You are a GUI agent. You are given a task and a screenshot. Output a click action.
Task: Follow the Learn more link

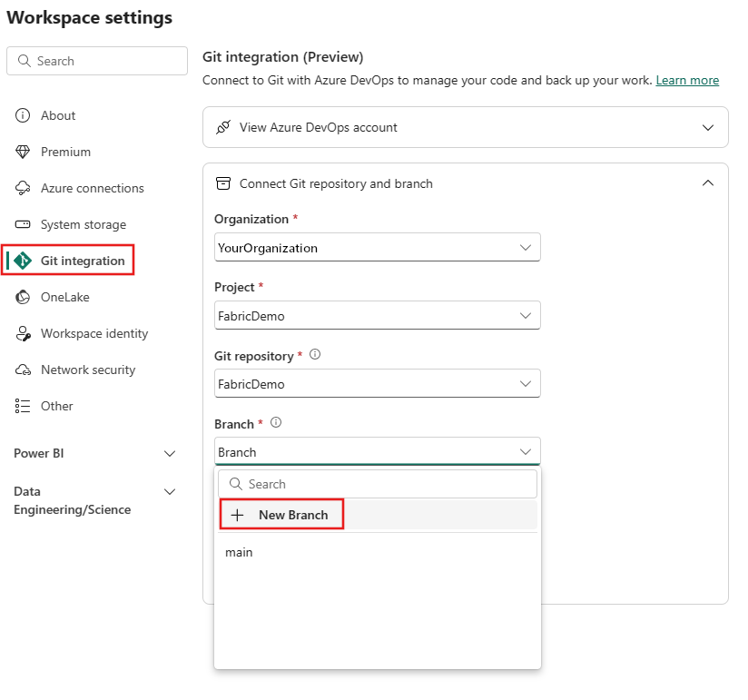(x=687, y=80)
